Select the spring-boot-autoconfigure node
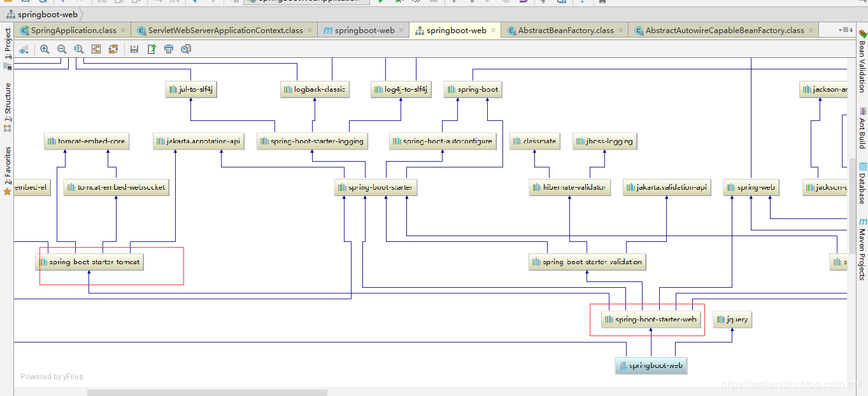The height and width of the screenshot is (396, 868). (443, 141)
